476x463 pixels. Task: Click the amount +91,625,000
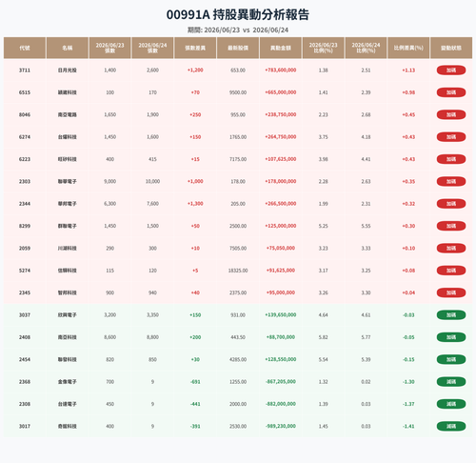[x=281, y=271]
